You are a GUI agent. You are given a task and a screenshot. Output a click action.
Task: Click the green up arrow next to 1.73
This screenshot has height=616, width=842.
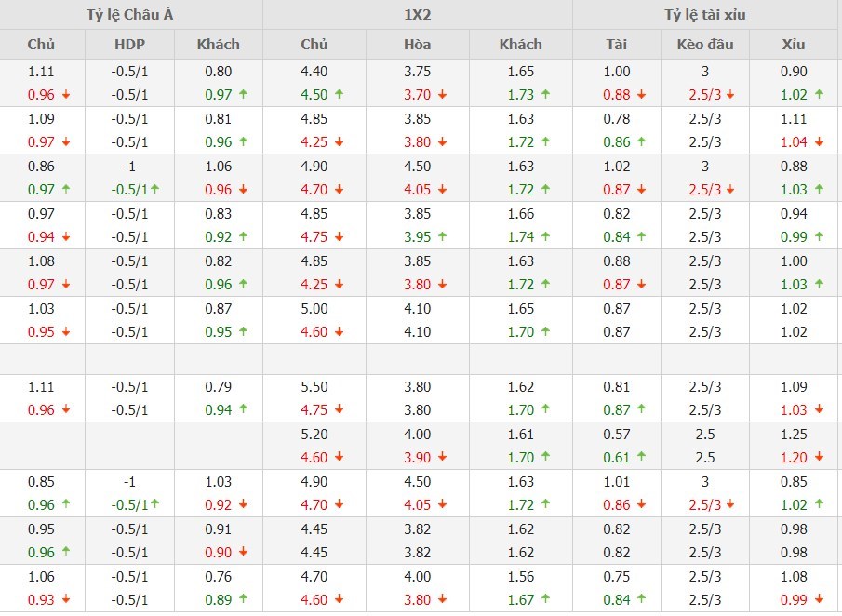click(544, 94)
